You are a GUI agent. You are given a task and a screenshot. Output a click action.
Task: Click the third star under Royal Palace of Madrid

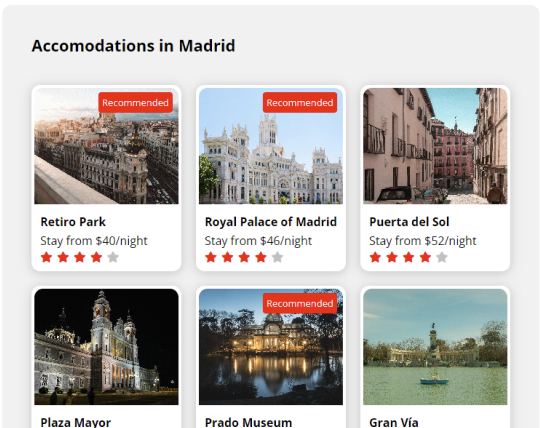pyautogui.click(x=244, y=257)
